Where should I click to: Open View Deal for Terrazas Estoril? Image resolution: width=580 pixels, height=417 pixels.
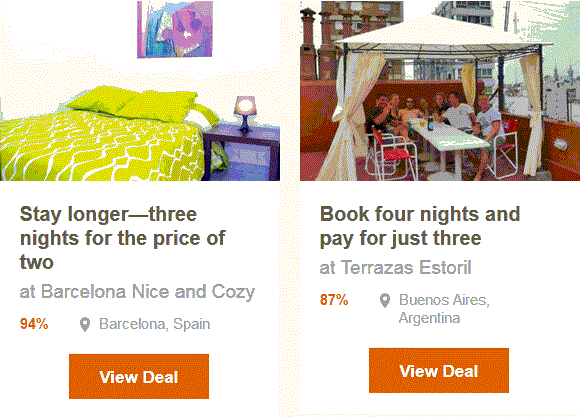coord(439,370)
